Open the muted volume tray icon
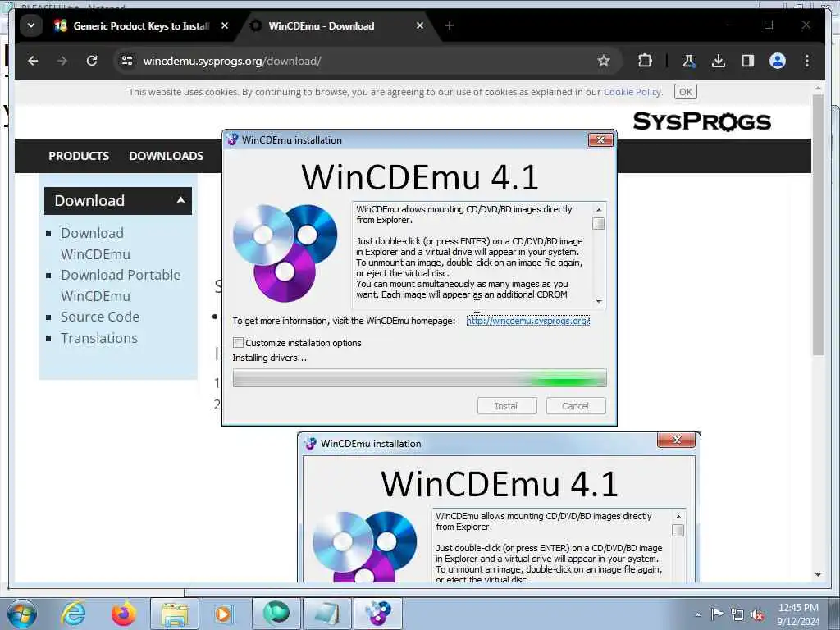 (x=757, y=614)
